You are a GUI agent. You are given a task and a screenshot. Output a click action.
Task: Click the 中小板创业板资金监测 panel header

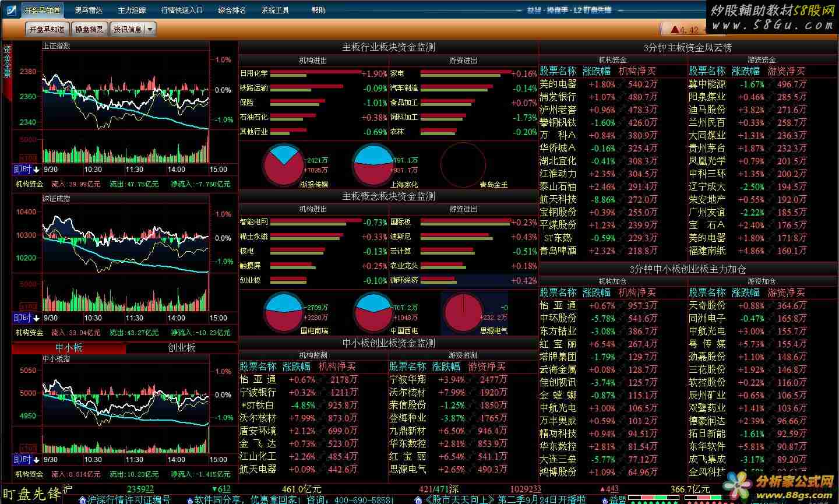(x=389, y=343)
